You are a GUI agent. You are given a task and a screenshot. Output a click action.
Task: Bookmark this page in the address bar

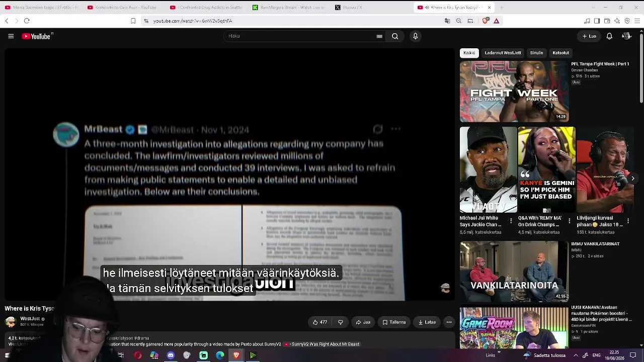coord(133,21)
